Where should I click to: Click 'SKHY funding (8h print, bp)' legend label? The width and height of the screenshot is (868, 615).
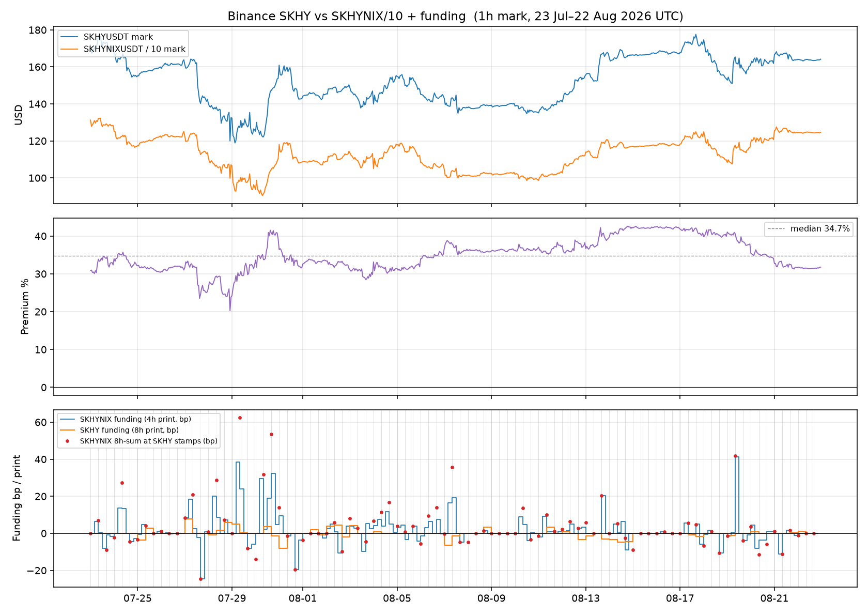point(129,430)
